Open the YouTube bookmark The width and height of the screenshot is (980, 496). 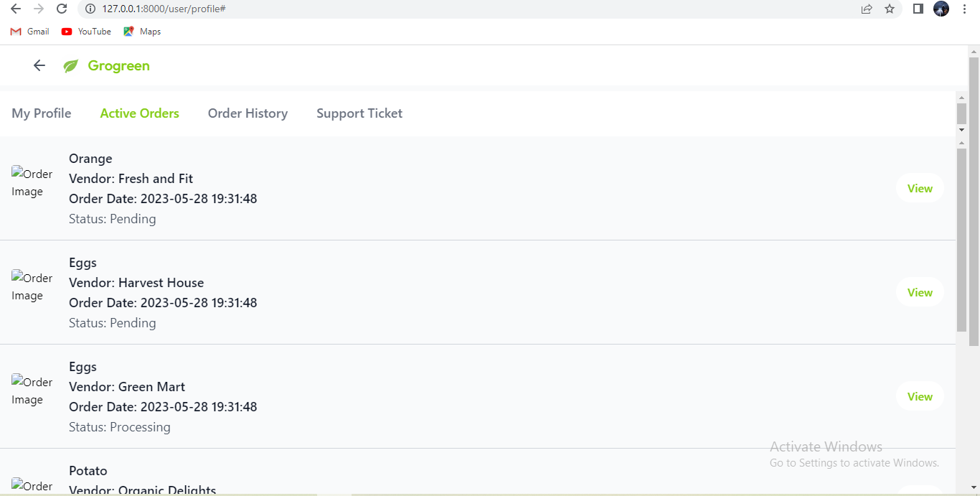coord(86,32)
